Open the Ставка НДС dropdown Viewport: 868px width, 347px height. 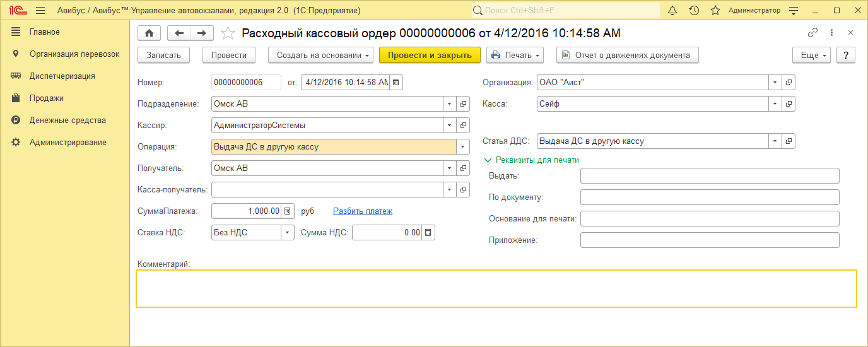tap(288, 233)
